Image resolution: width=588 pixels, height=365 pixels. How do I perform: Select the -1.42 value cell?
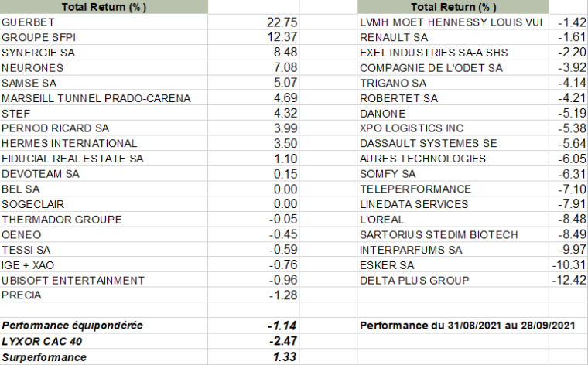[x=569, y=22]
